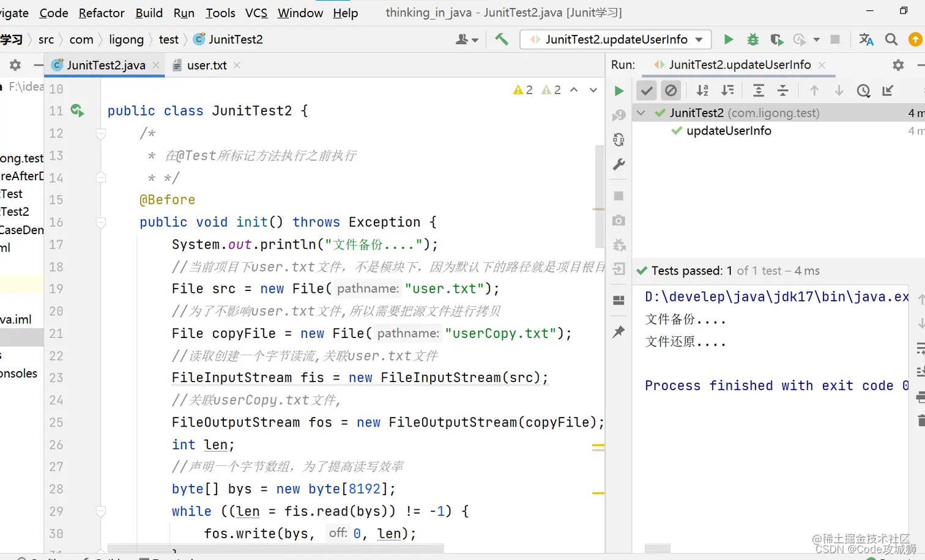Close the JunitTest2.updateUserInfo run tab

pyautogui.click(x=822, y=65)
